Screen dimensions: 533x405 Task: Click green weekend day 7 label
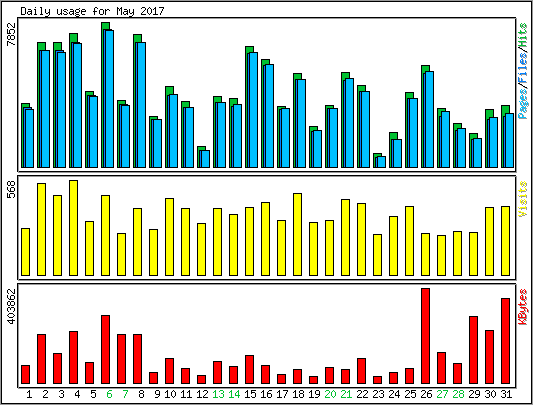point(125,394)
